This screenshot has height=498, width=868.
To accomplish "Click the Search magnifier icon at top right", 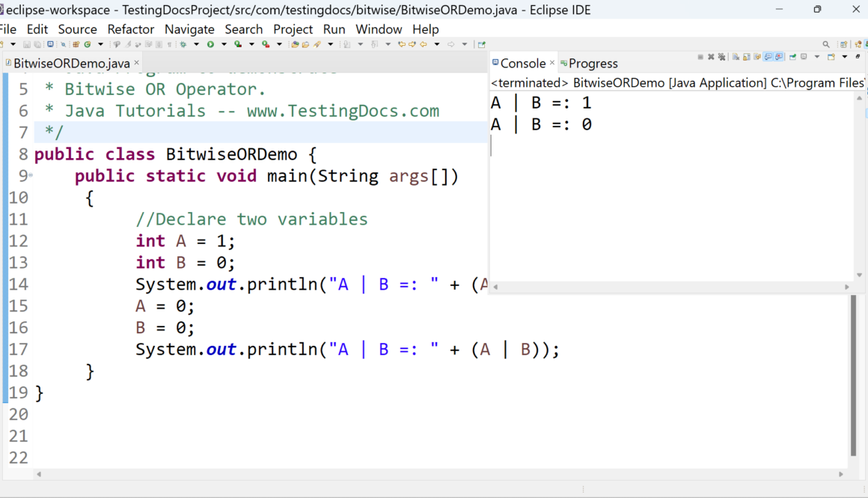I will [x=826, y=45].
